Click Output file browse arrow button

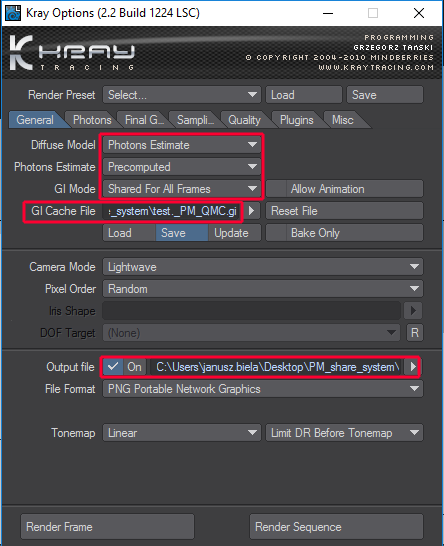[413, 367]
